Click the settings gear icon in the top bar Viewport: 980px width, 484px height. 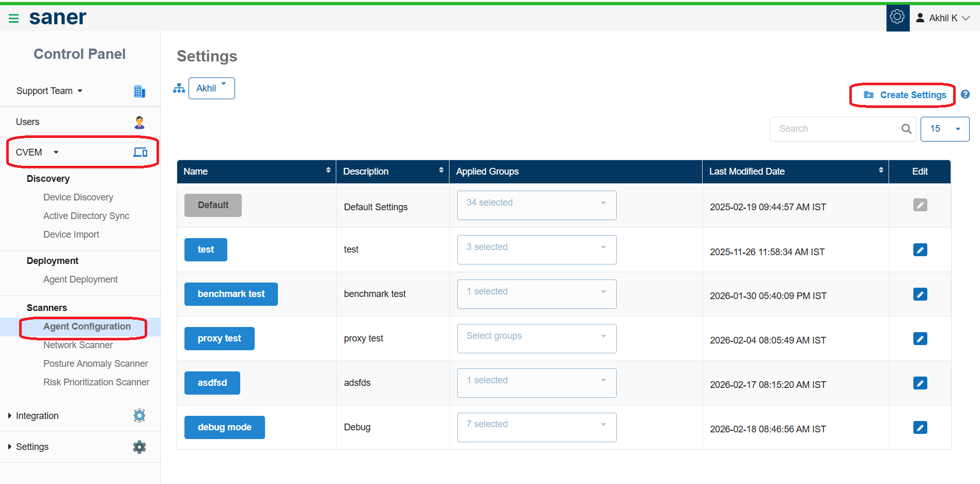click(897, 18)
